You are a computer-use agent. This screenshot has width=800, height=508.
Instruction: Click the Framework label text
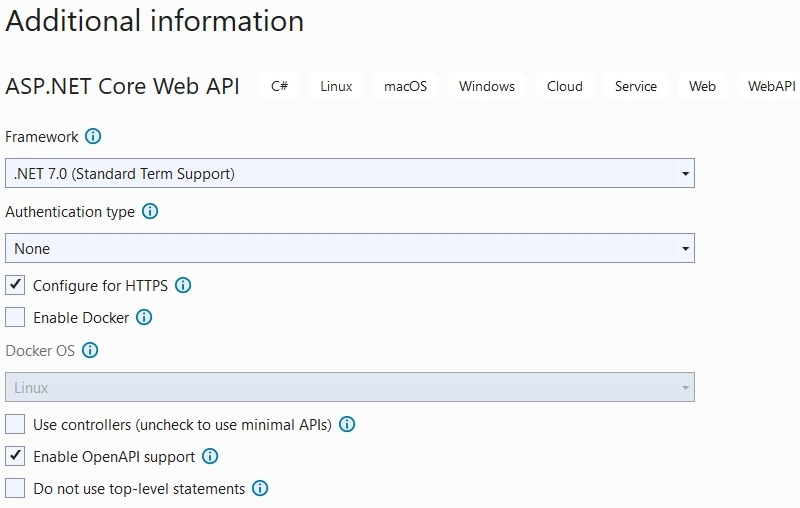pos(42,137)
